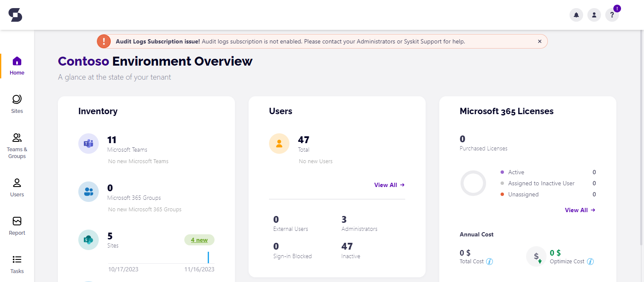Click View All under Microsoft 365 Licenses
Screen dimensions: 644x282
pos(579,210)
